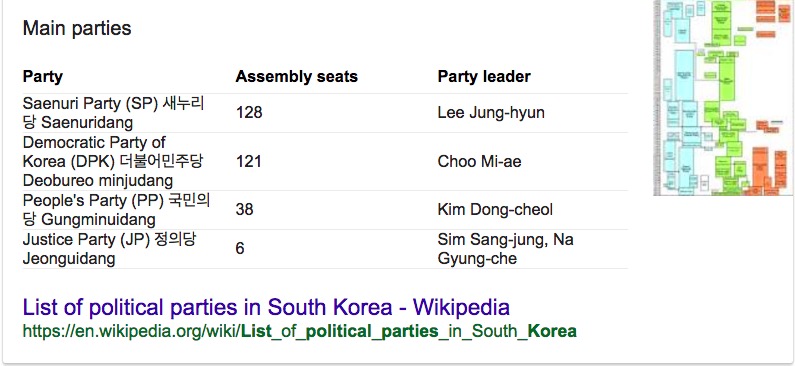
Task: Click the 38 seats value
Action: coord(244,210)
